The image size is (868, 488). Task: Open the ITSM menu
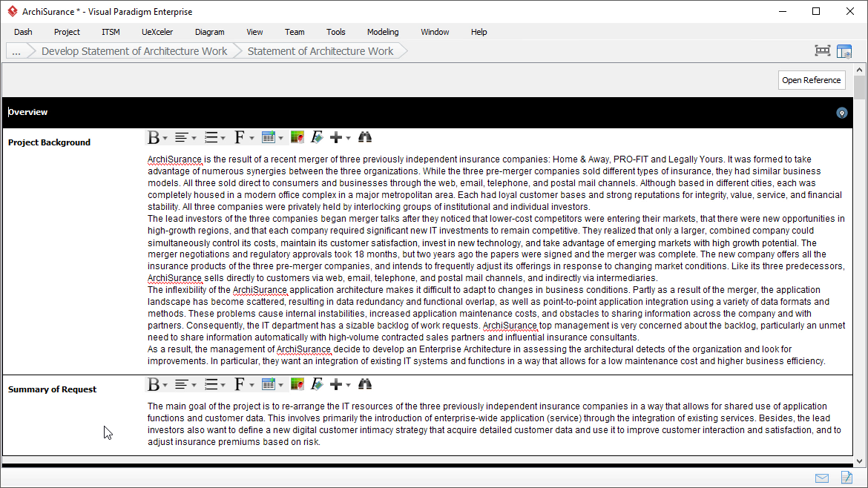tap(111, 32)
